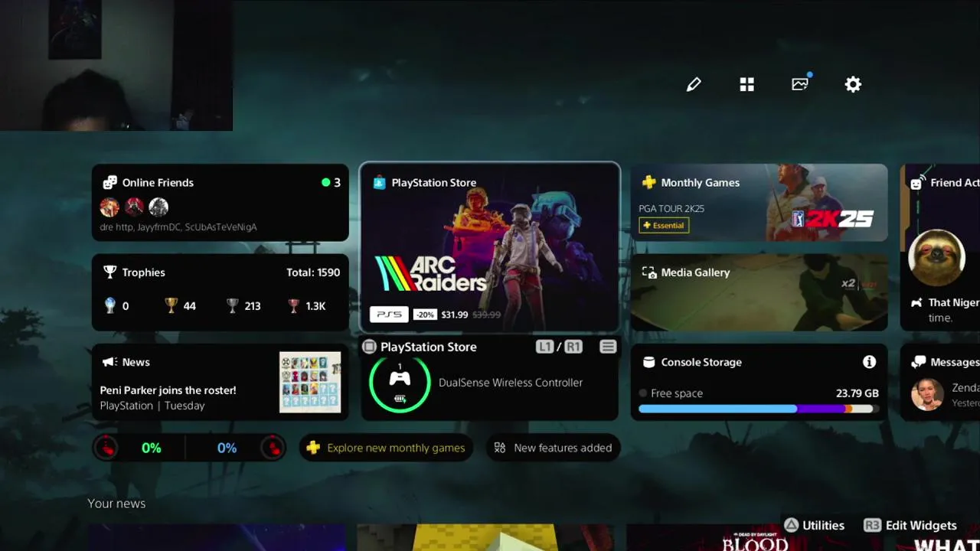Click the sloth profile avatar

(936, 258)
